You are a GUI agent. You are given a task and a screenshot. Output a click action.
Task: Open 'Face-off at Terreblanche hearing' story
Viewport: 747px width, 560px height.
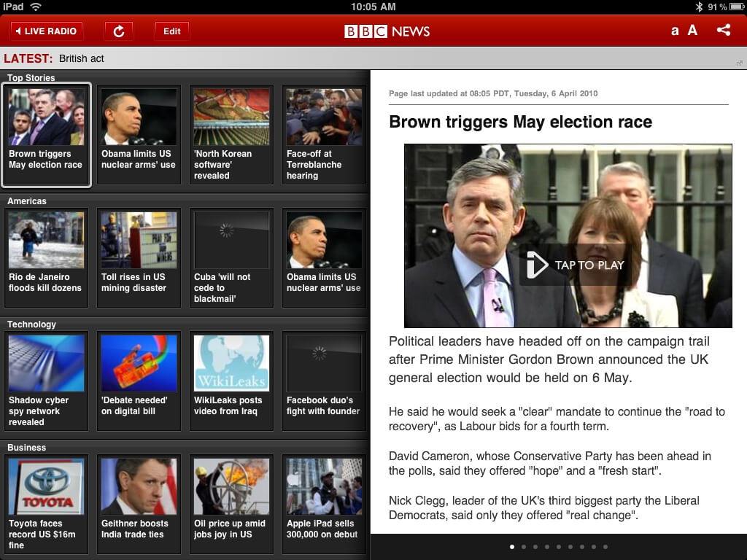(x=324, y=135)
